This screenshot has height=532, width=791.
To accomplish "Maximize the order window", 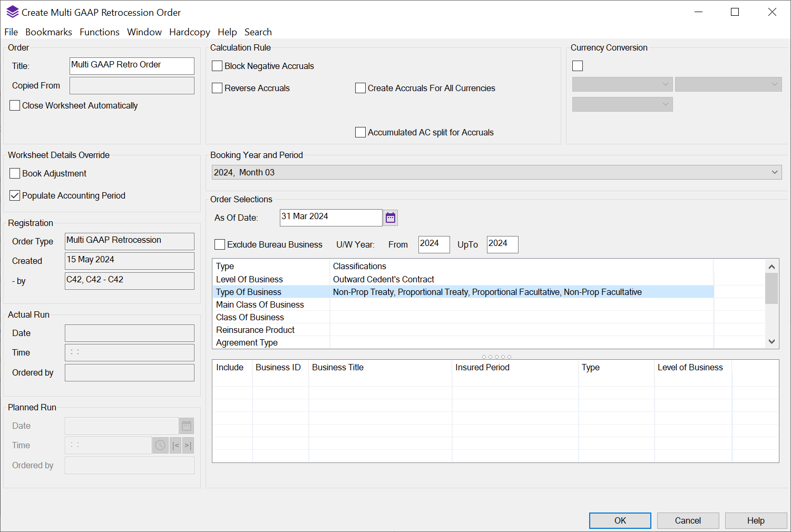I will pyautogui.click(x=735, y=12).
